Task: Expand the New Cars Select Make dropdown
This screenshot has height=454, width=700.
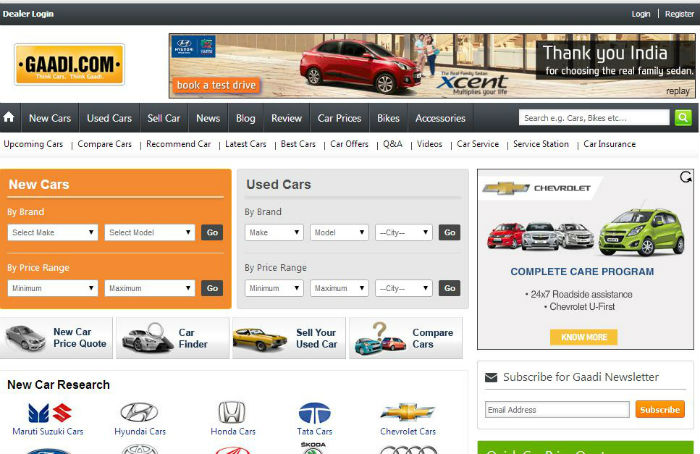Action: tap(53, 232)
